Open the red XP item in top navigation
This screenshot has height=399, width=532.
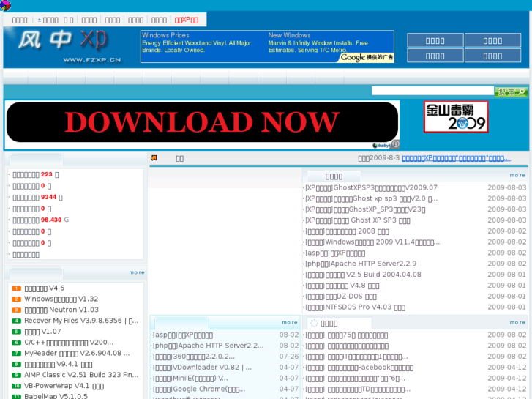[x=187, y=20]
